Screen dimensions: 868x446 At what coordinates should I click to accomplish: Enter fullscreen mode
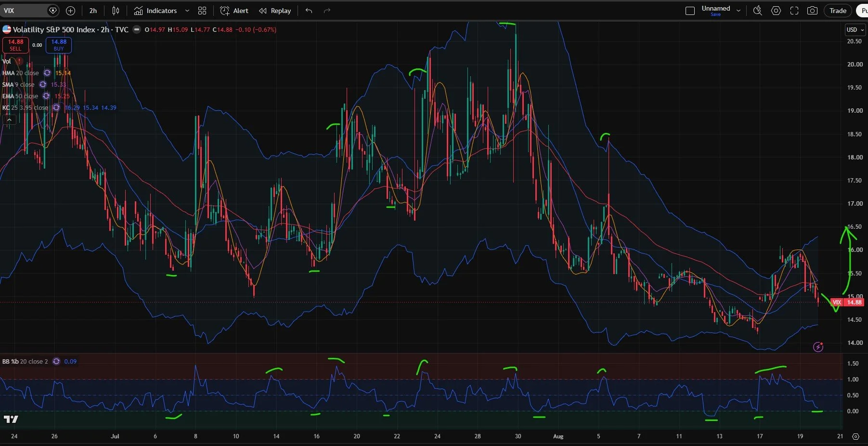pos(794,11)
